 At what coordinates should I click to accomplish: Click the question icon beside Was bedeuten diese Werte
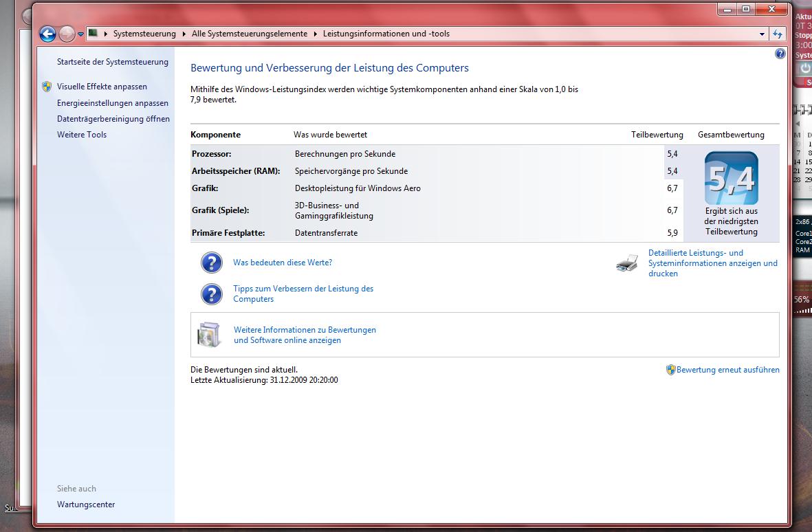click(x=212, y=263)
